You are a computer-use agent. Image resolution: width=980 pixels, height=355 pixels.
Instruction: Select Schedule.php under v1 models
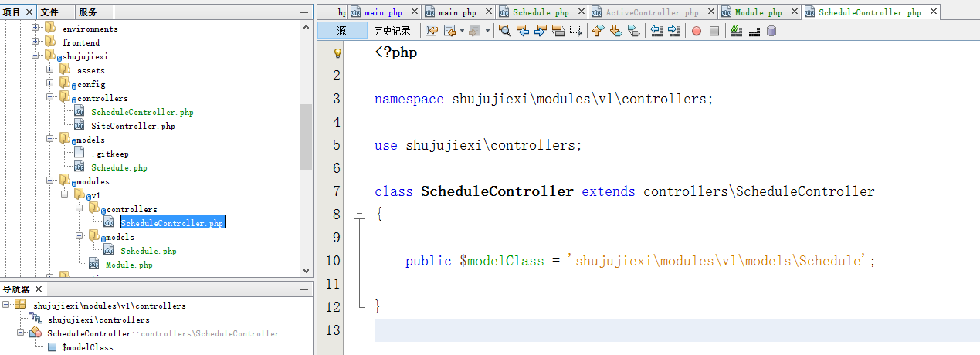coord(148,251)
